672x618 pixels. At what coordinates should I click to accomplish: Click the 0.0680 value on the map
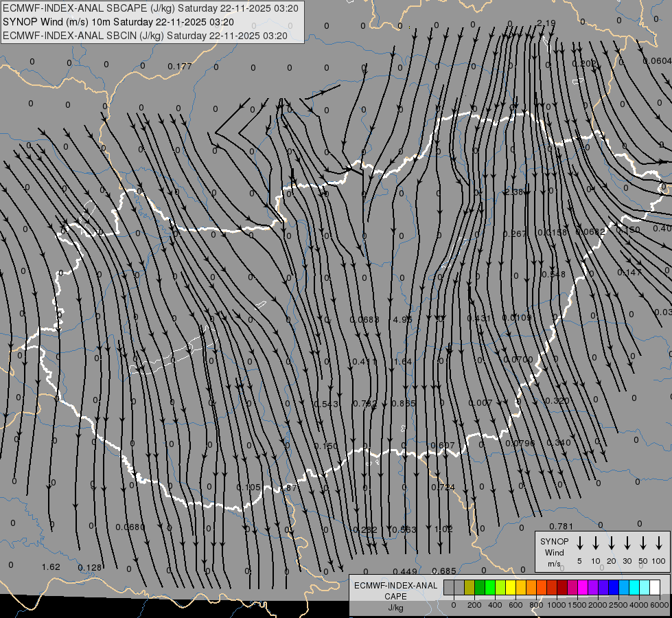point(130,527)
